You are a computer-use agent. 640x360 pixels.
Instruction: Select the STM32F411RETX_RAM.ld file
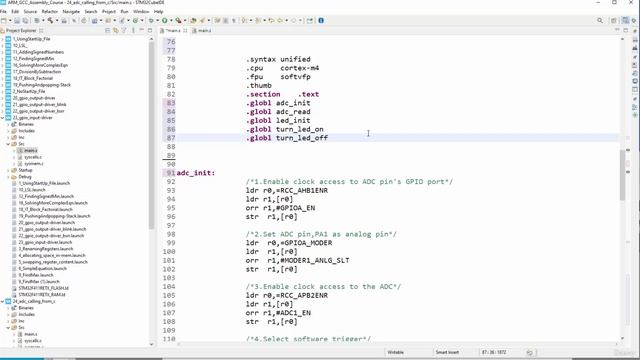point(42,295)
